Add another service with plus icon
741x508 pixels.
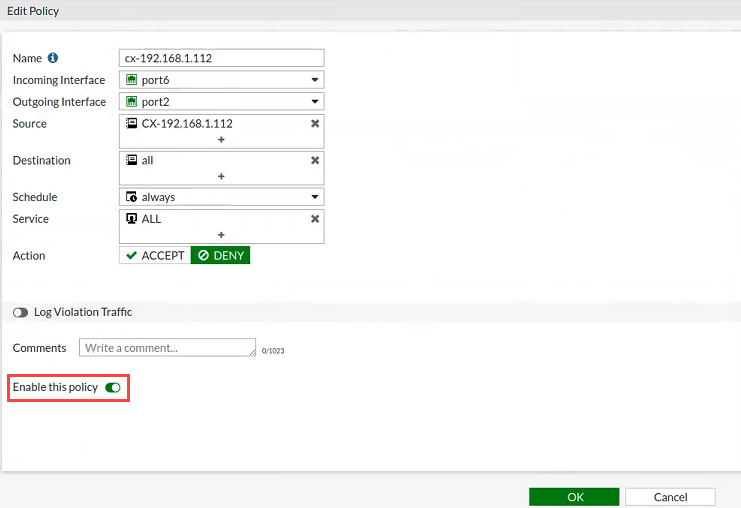point(221,235)
